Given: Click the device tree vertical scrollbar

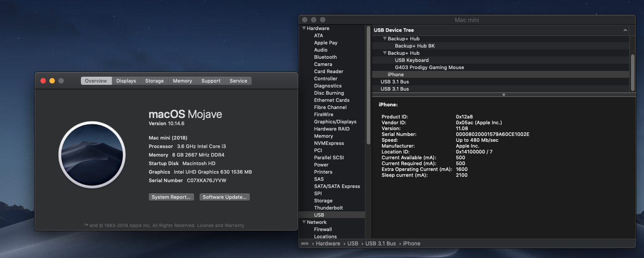Looking at the screenshot, I should [633, 72].
